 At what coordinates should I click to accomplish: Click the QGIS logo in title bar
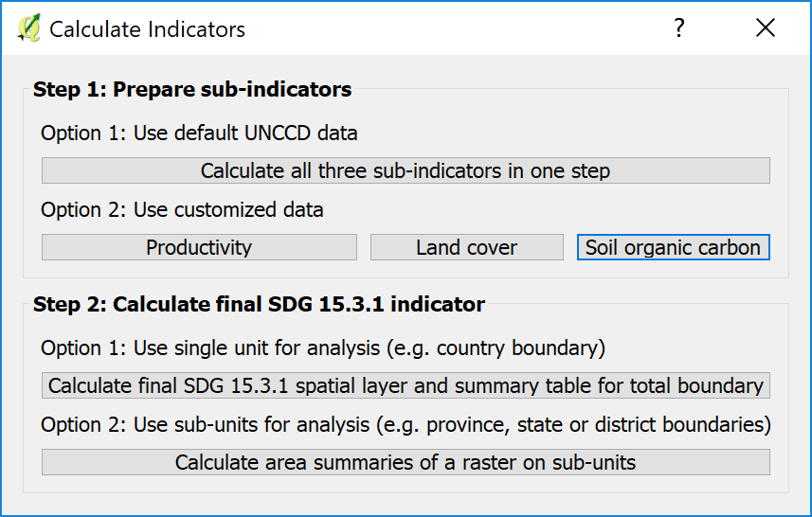[27, 29]
